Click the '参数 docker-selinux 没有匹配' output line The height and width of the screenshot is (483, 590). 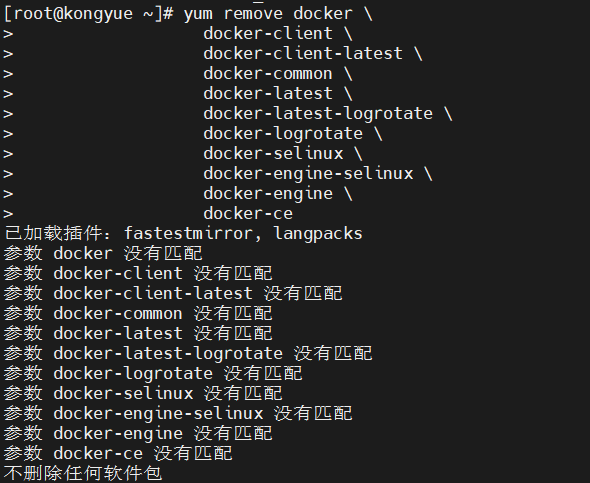143,393
